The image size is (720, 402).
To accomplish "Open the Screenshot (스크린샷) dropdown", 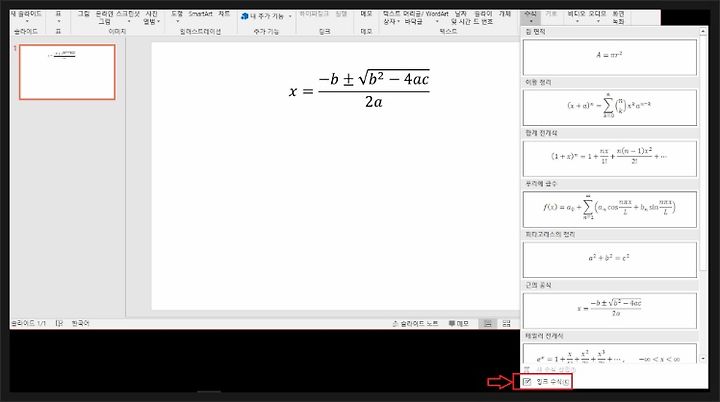I will point(128,17).
